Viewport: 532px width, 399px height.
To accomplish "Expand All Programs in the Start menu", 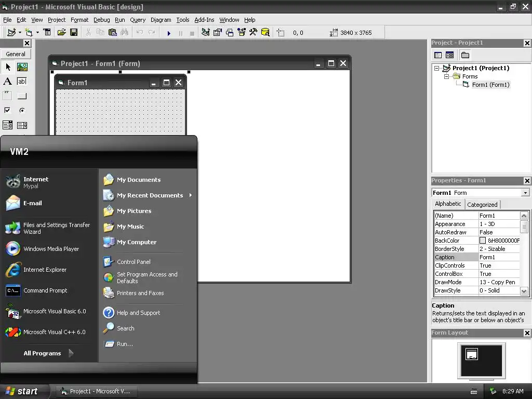I will (48, 353).
